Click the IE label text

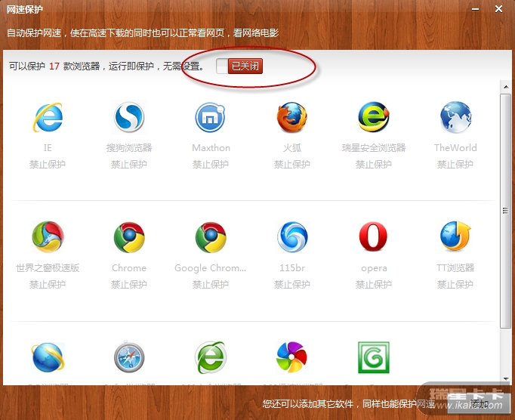[x=48, y=148]
